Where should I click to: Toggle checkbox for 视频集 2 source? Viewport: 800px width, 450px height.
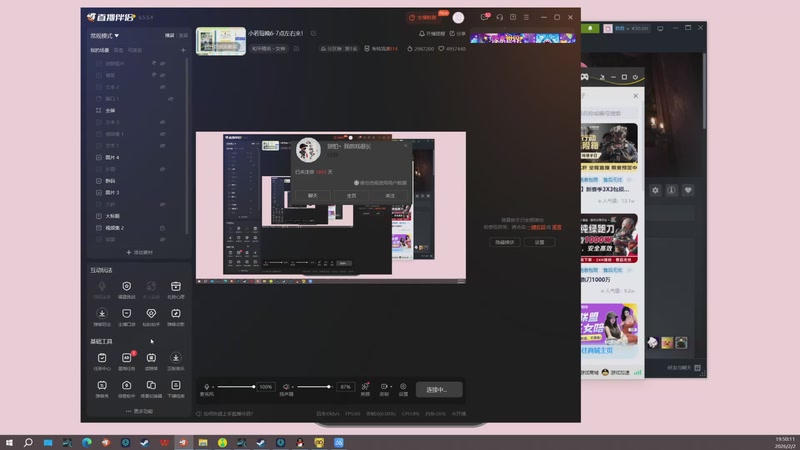coord(98,227)
